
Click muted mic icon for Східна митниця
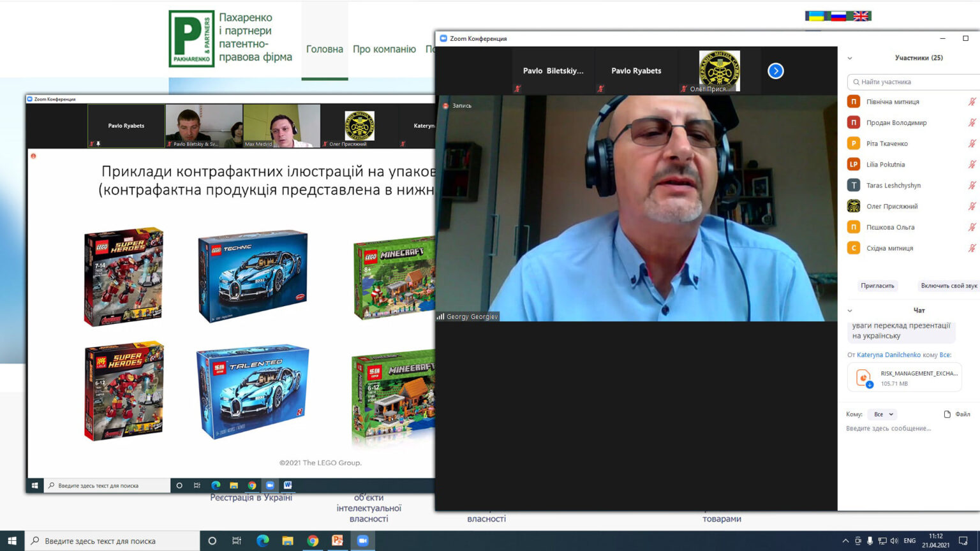972,248
